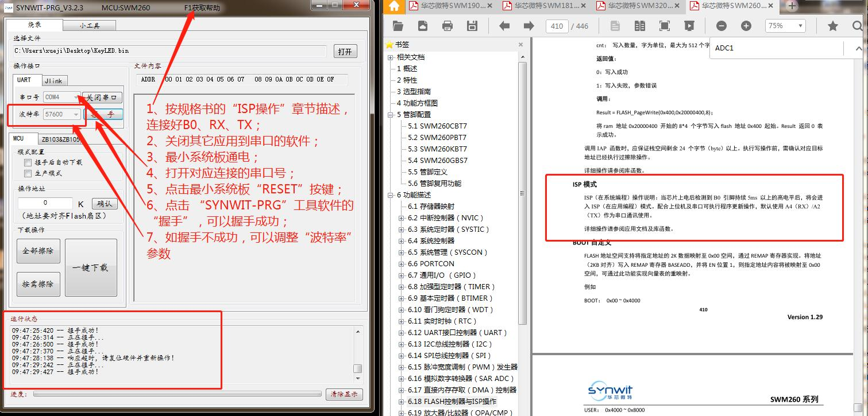Enable 生产模式 checkbox
The height and width of the screenshot is (416, 868).
tap(28, 173)
